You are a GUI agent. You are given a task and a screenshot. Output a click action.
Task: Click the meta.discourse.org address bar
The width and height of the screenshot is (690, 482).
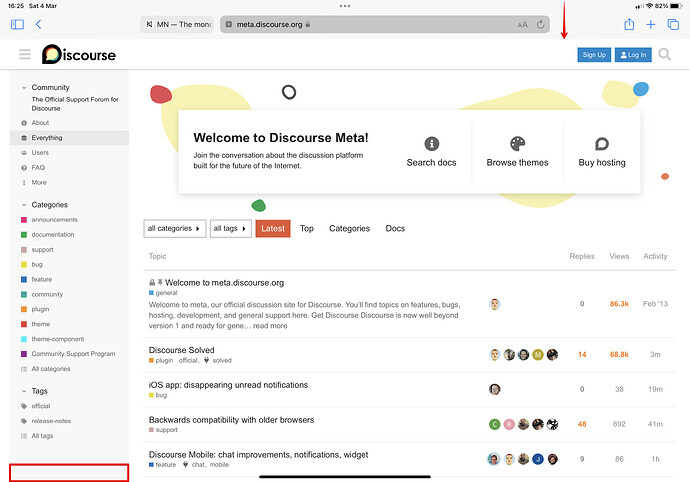tap(385, 24)
